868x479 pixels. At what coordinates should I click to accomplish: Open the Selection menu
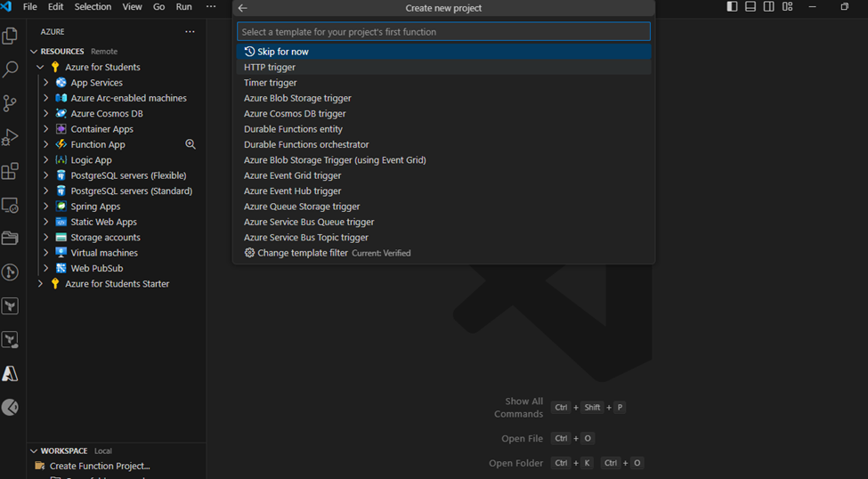[93, 6]
